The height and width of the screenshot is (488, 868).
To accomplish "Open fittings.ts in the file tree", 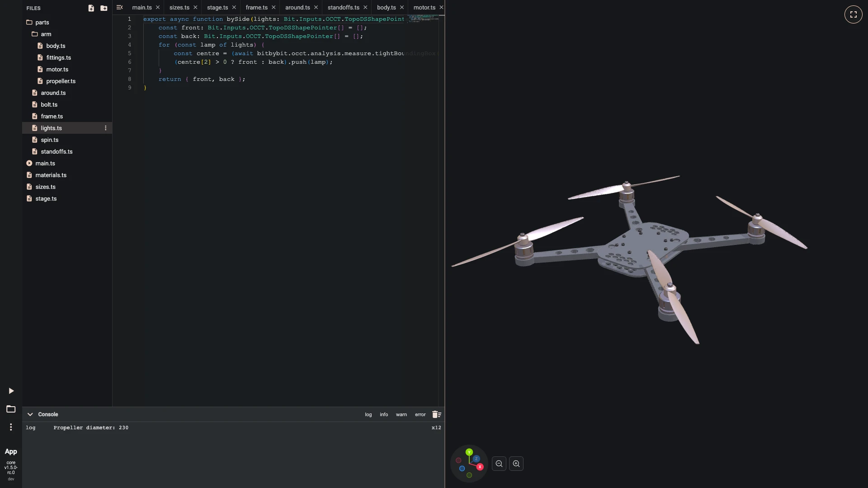I will pyautogui.click(x=67, y=58).
